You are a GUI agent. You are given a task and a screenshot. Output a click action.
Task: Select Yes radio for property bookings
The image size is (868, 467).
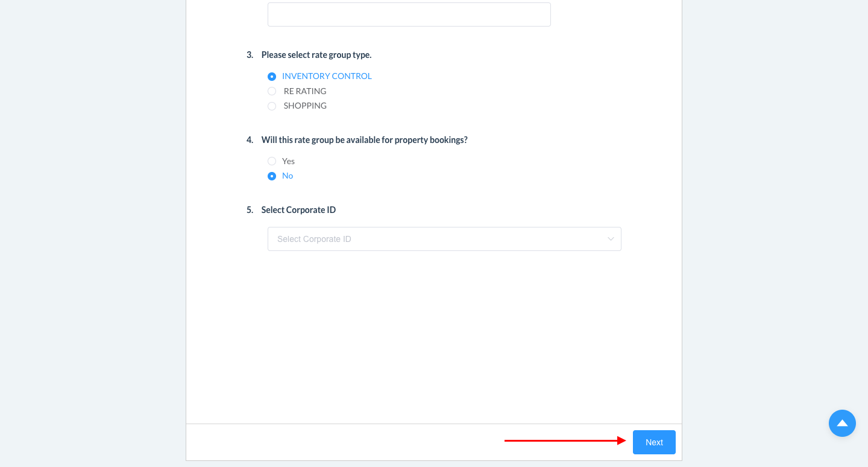click(272, 161)
